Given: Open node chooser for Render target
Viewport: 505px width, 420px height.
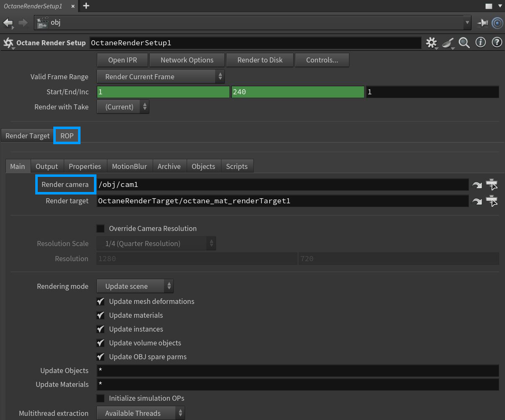Looking at the screenshot, I should coord(492,201).
